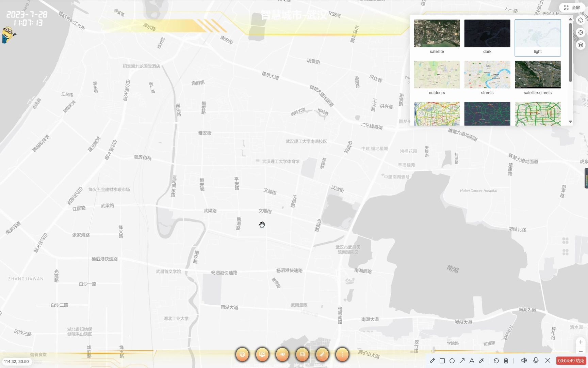588x368 pixels.
Task: Click the orange ruler measure round button
Action: 322,354
